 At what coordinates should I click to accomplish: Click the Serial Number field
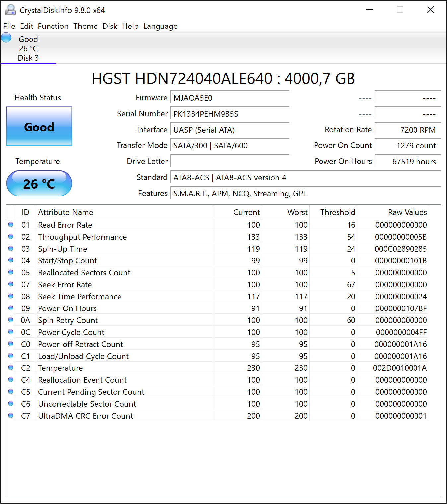pyautogui.click(x=230, y=114)
